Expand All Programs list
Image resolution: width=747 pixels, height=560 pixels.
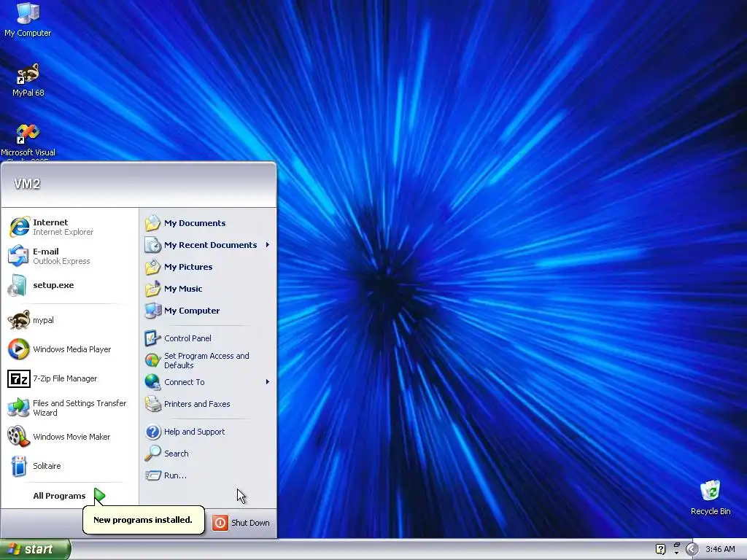pos(70,496)
